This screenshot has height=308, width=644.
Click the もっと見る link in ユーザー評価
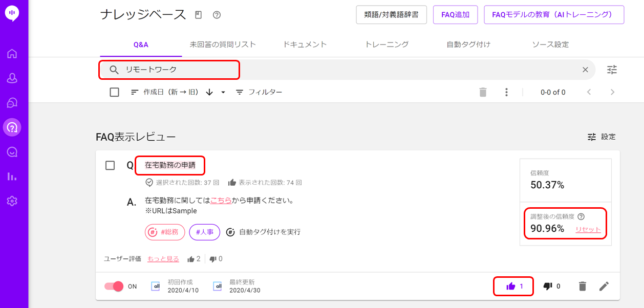pos(163,259)
